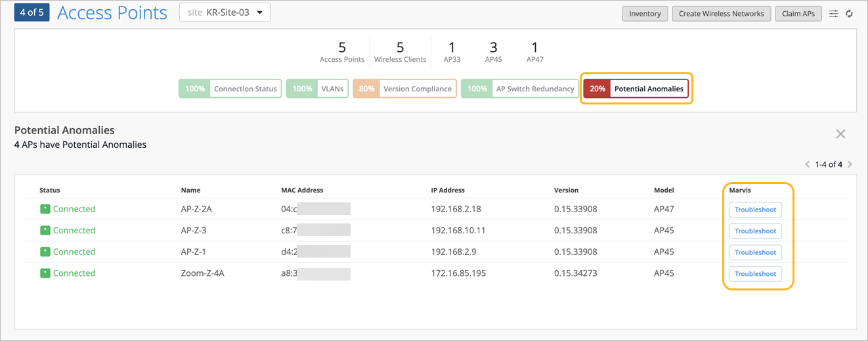
Task: Click the green status icon for AP-Z-3
Action: pos(45,231)
